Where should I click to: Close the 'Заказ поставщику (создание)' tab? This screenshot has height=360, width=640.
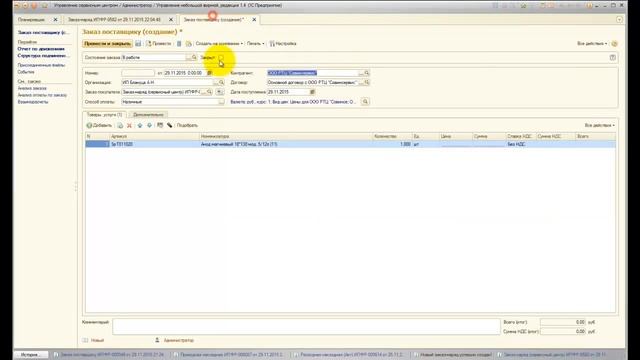coord(254,20)
